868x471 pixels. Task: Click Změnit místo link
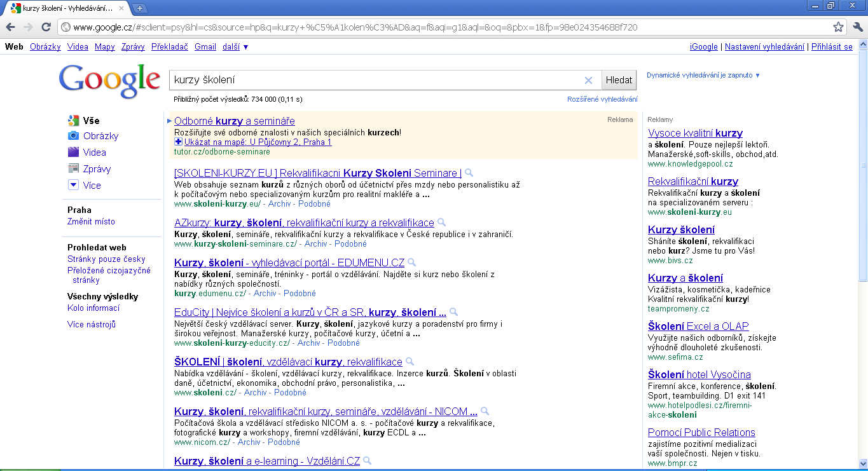pyautogui.click(x=91, y=221)
